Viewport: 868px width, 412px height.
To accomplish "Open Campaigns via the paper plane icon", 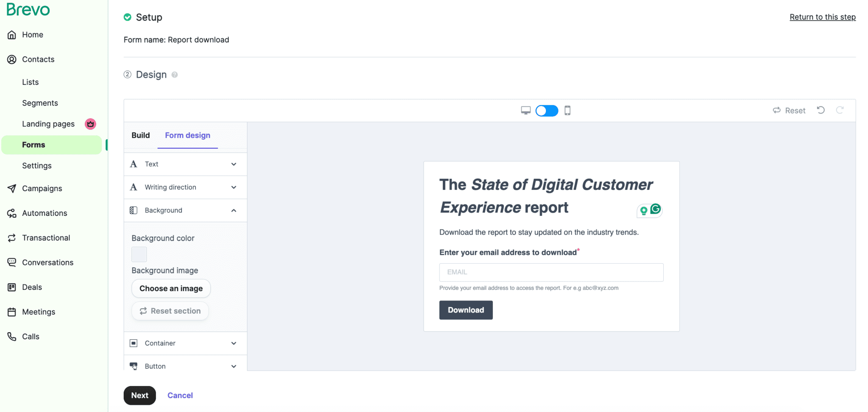I will (11, 188).
